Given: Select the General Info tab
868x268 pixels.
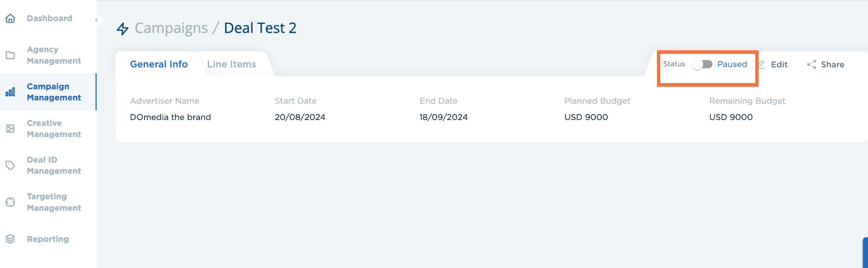Looking at the screenshot, I should 159,64.
